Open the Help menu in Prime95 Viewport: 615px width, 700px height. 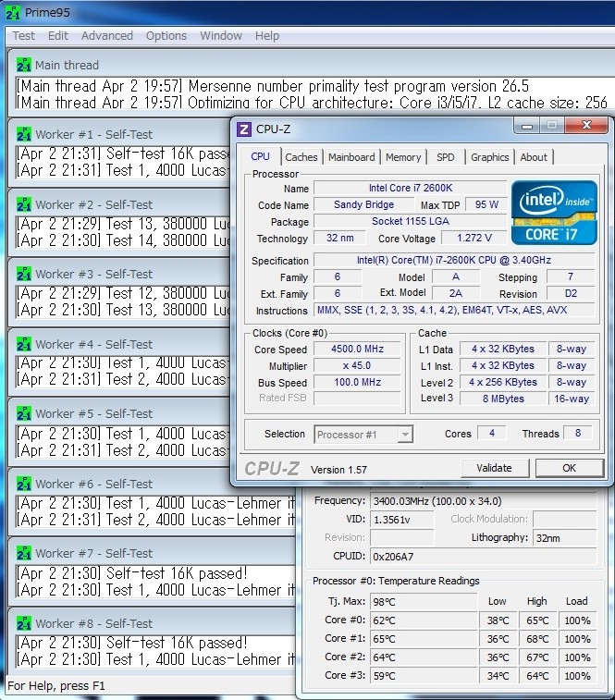click(267, 36)
